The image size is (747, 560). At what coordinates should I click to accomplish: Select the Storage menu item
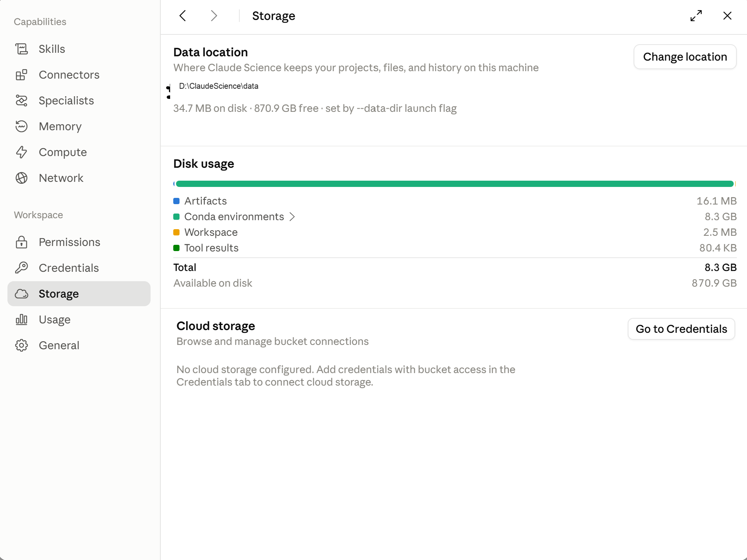pos(79,294)
